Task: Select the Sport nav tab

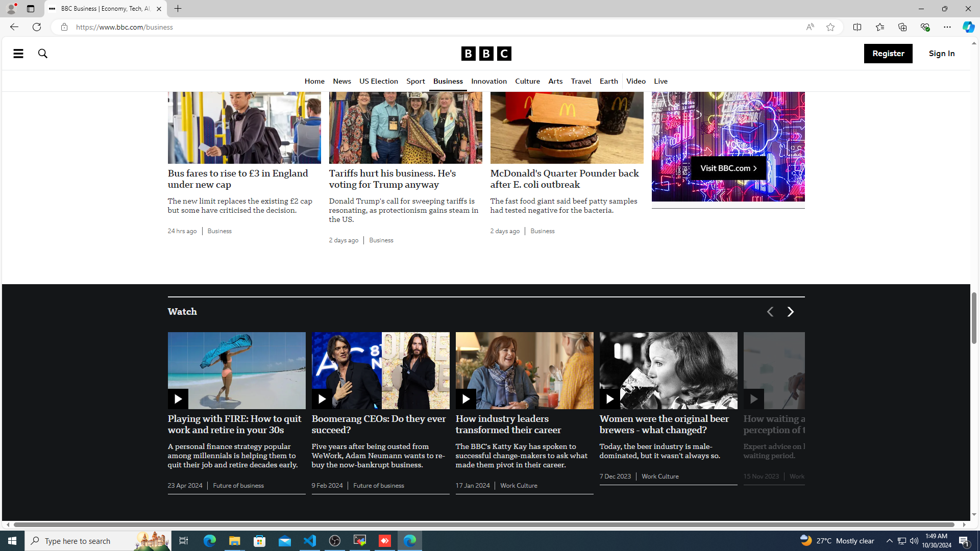Action: point(415,81)
